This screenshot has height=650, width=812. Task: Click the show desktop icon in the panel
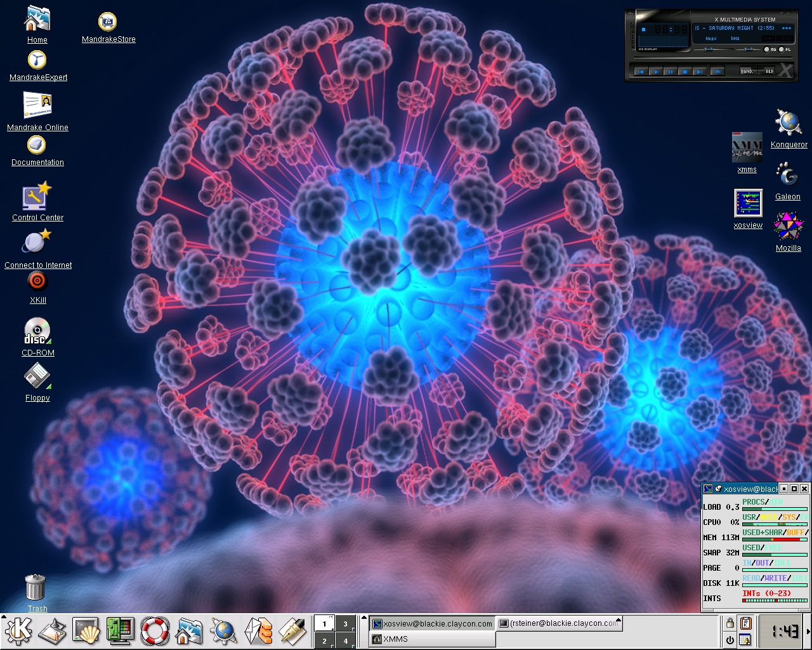point(53,631)
